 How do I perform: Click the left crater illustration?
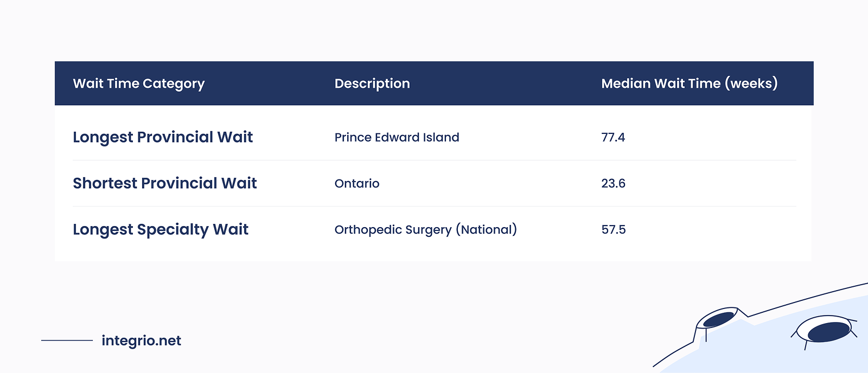(x=718, y=319)
